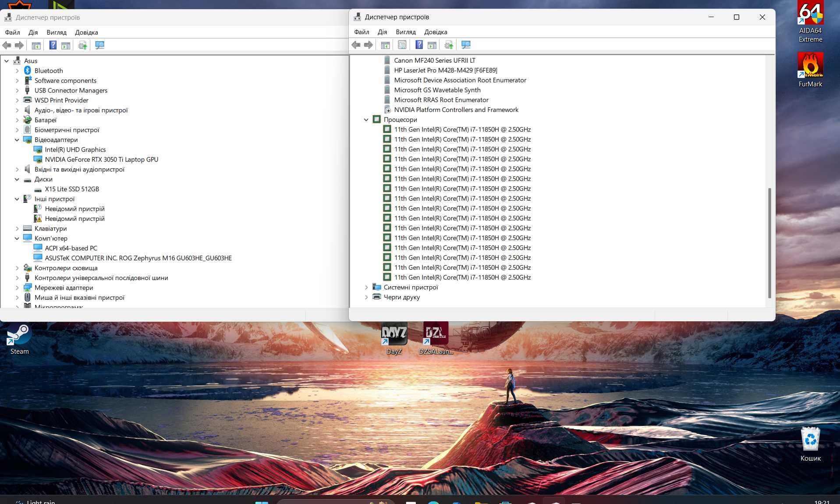Expand the Мережеві адаптери category
This screenshot has width=840, height=504.
click(17, 287)
